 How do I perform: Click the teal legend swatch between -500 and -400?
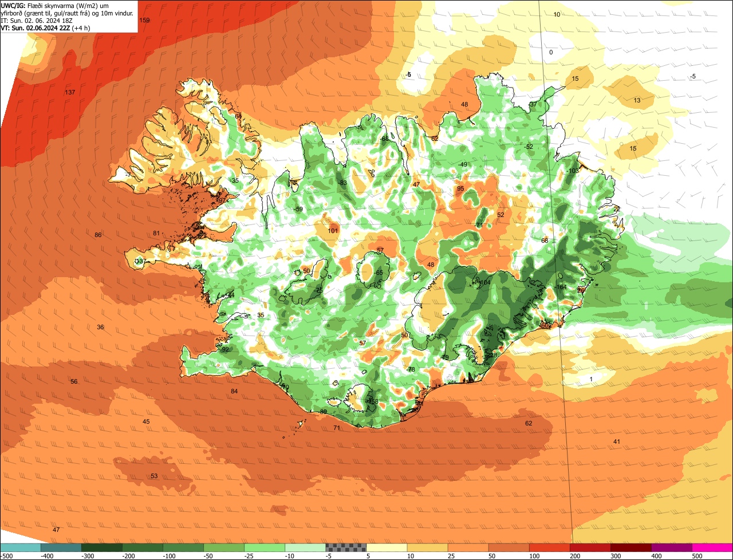pos(20,547)
